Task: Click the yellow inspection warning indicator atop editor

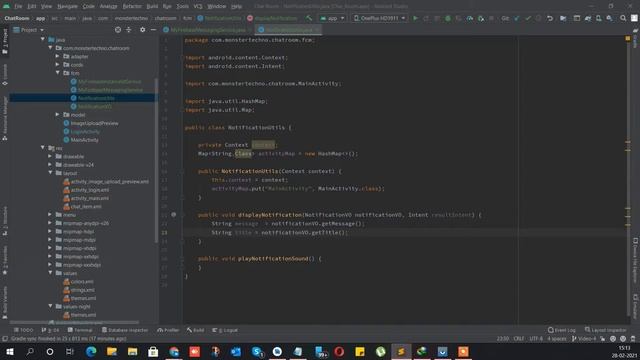Action: point(627,38)
